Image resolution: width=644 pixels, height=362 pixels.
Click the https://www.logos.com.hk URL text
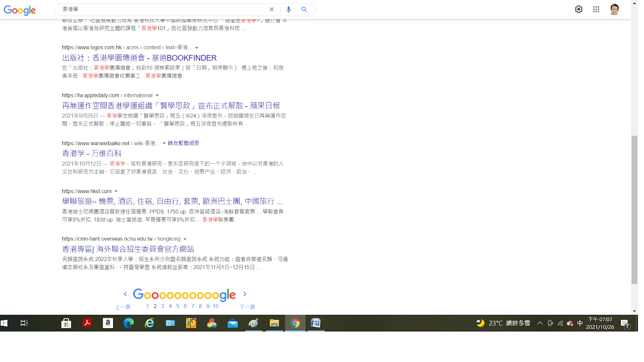92,47
